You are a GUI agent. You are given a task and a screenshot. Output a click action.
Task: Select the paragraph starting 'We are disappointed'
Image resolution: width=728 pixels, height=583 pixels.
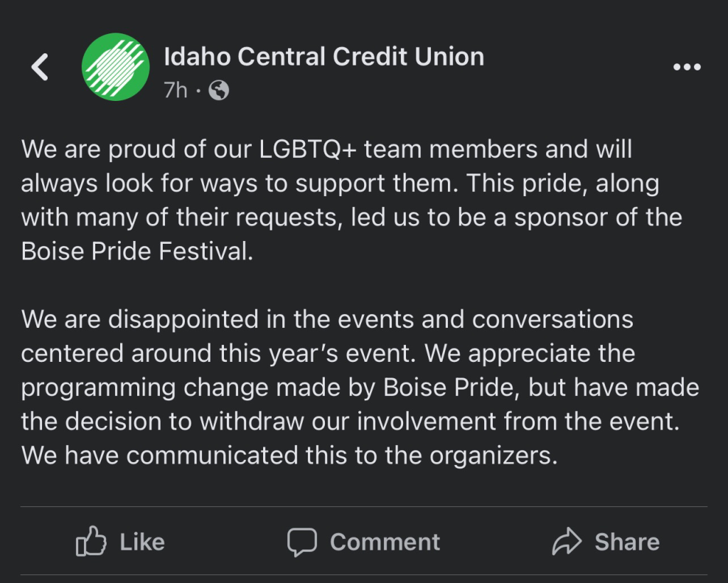coord(360,387)
